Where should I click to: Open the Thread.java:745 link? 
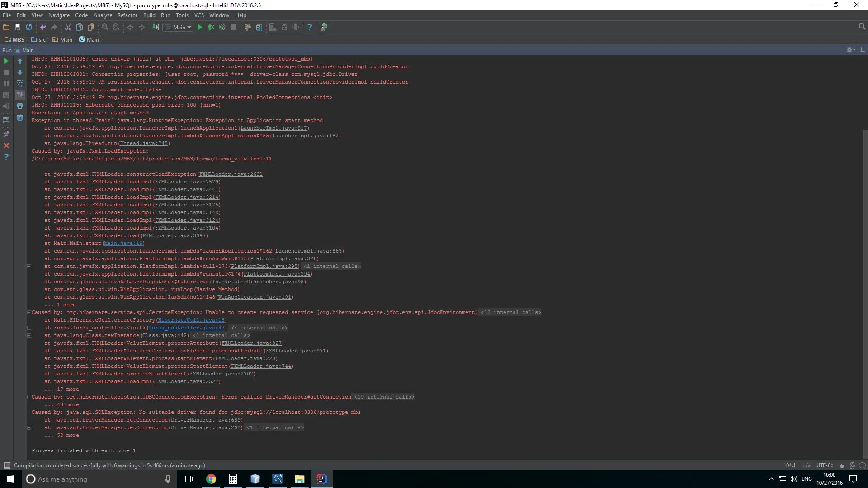pos(144,143)
